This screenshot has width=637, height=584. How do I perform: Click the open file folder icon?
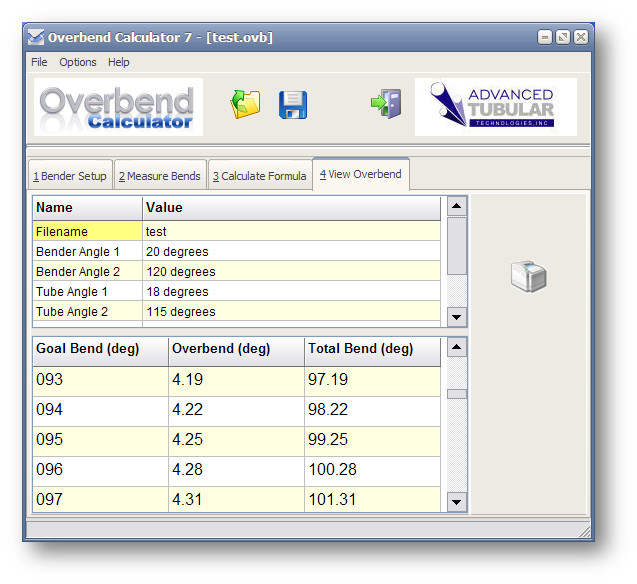click(245, 104)
